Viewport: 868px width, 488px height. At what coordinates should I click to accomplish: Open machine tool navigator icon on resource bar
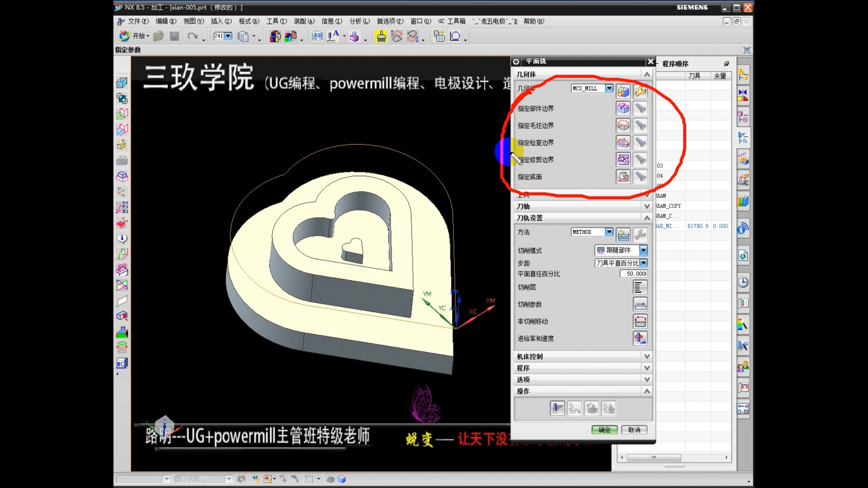[x=743, y=181]
